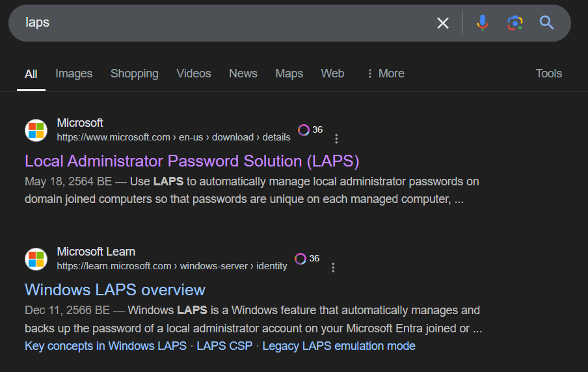Click the www.microsoft.com download details URL
The image size is (588, 372).
point(174,137)
